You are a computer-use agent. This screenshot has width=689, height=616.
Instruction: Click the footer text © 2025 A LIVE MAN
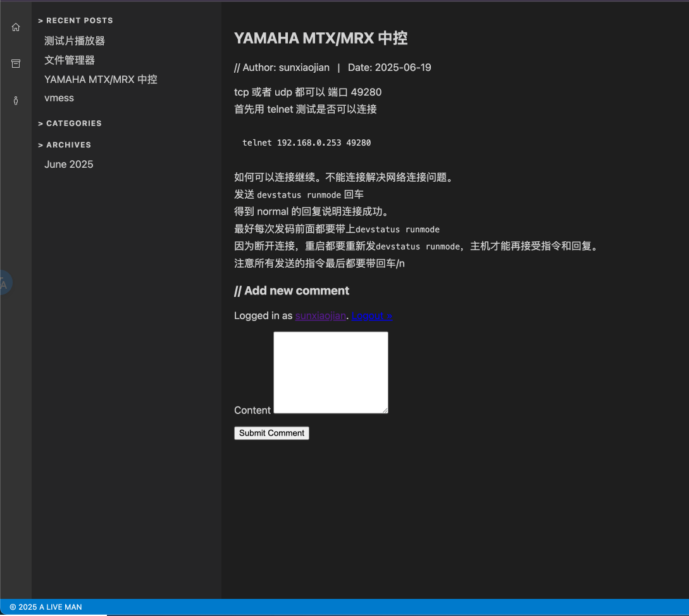coord(46,607)
